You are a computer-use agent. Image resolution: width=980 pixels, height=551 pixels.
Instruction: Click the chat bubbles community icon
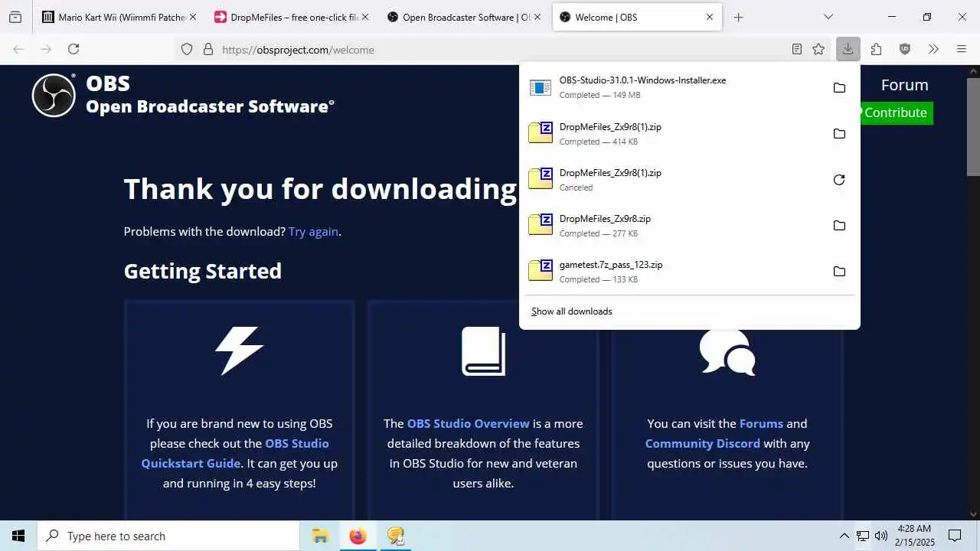[x=727, y=351]
